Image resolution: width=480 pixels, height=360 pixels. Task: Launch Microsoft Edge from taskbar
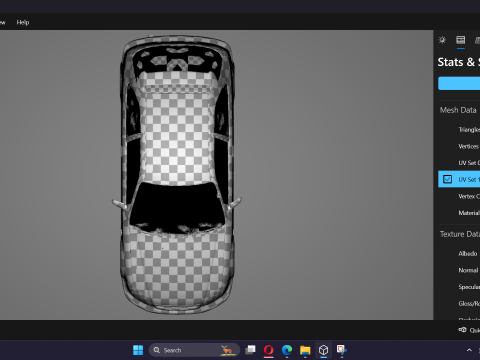[287, 350]
